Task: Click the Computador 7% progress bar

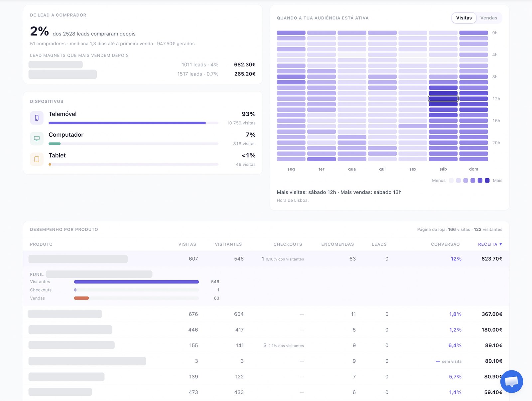Action: pos(133,144)
